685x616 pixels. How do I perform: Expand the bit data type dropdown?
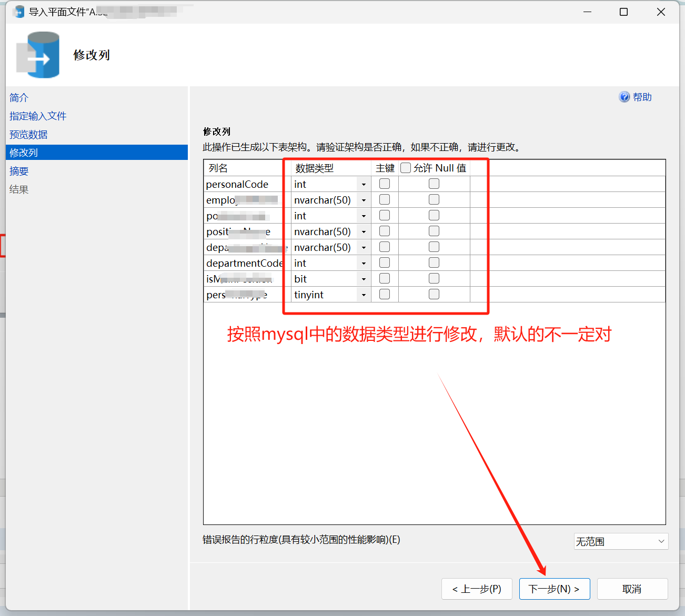(364, 279)
